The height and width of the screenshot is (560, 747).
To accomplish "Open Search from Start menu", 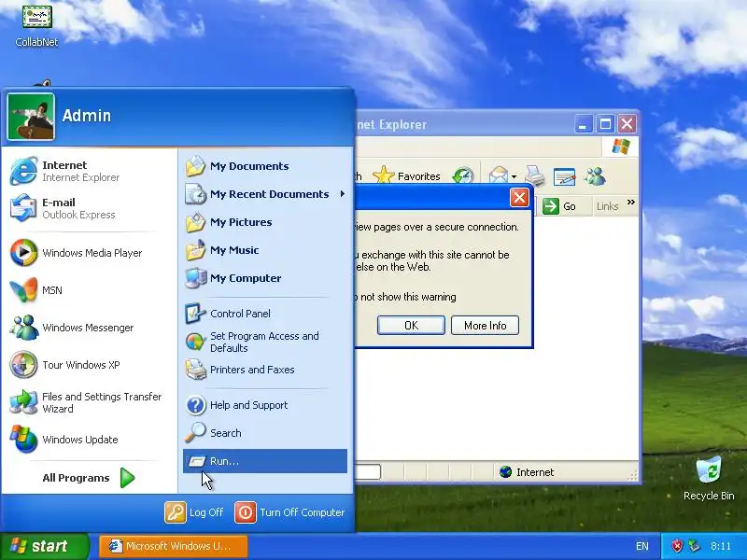I will (x=265, y=433).
